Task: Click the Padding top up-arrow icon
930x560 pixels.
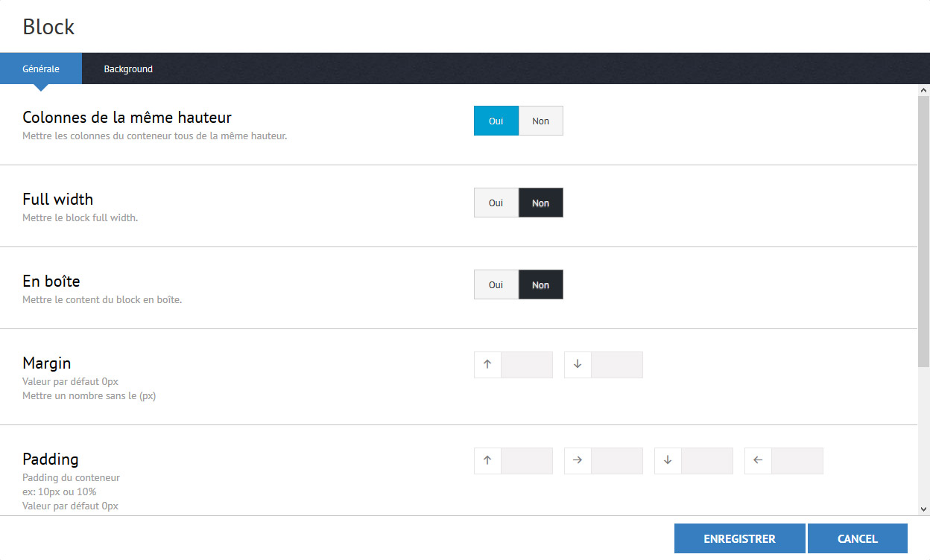Action: pyautogui.click(x=487, y=461)
